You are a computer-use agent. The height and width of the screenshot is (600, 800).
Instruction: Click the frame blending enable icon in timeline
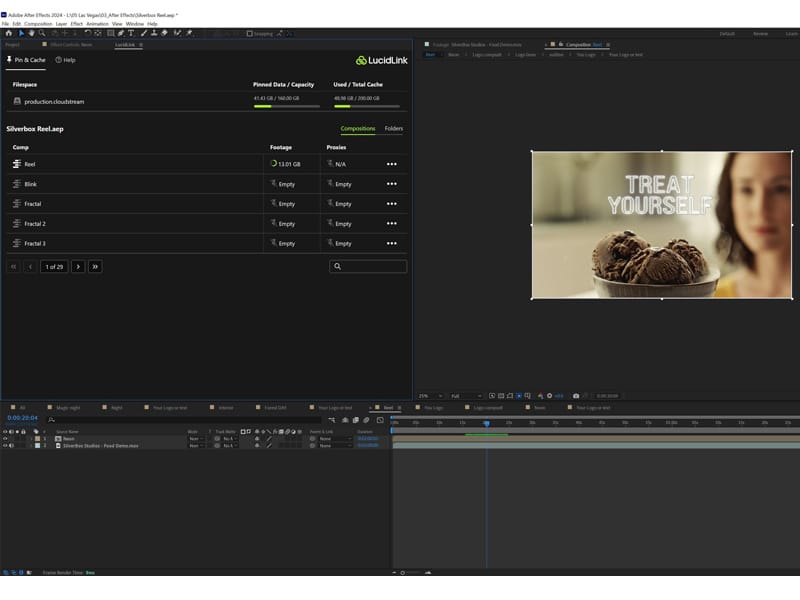click(x=356, y=420)
